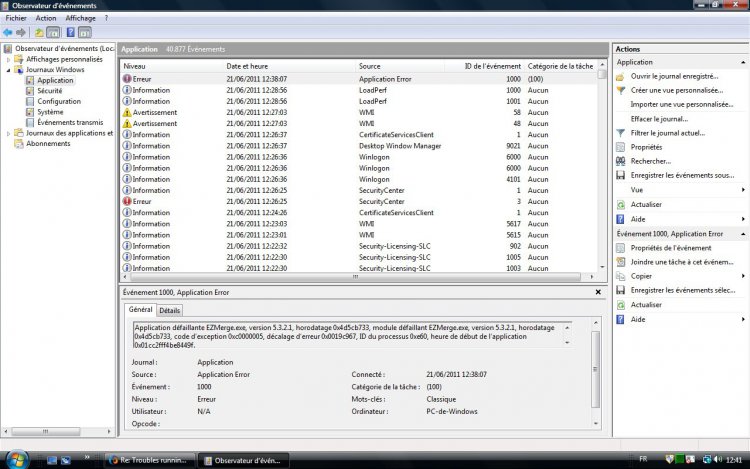The image size is (750, 469).
Task: Expand the Vue submenu arrow
Action: pos(743,190)
